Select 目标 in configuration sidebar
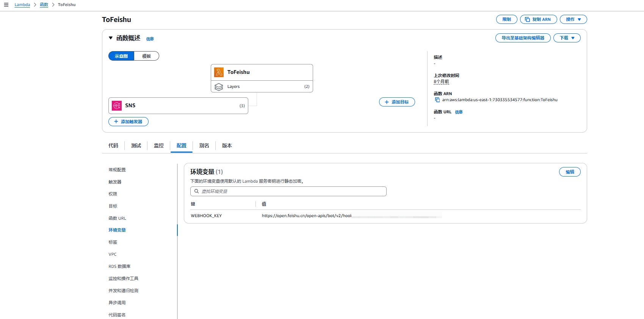The width and height of the screenshot is (644, 319). [x=113, y=206]
